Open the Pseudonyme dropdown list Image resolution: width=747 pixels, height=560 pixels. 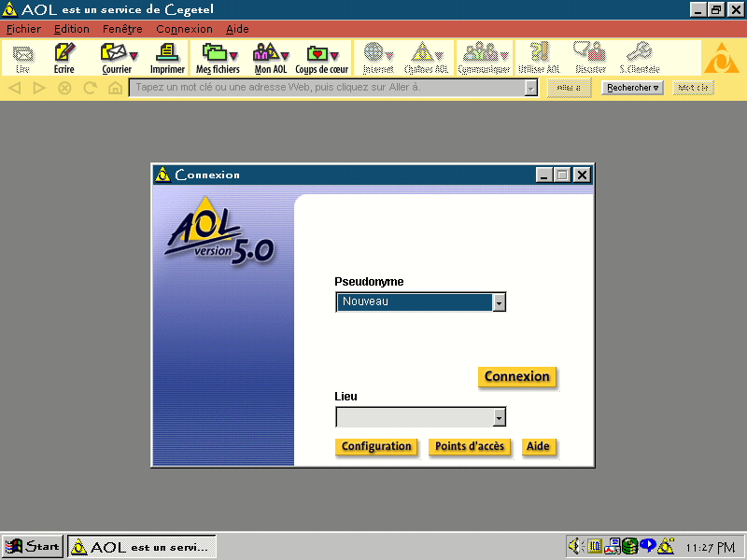pos(500,301)
